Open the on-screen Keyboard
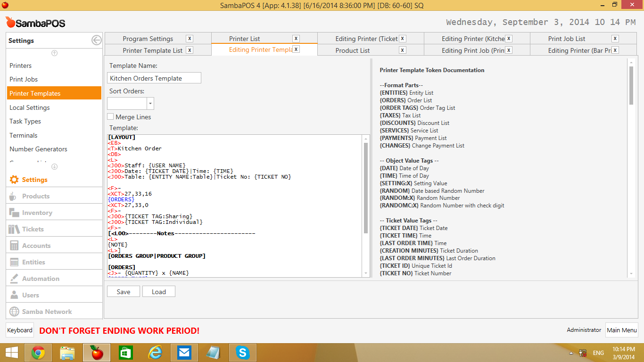Screen dimensions: 644x362 click(x=20, y=330)
